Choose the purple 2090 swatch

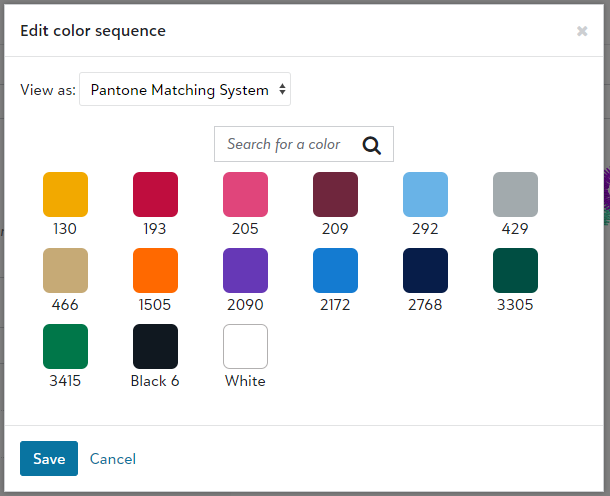pos(245,270)
